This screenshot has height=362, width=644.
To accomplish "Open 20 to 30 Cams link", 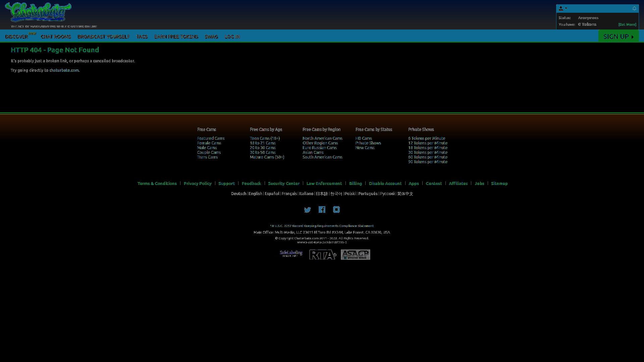I will pyautogui.click(x=263, y=147).
